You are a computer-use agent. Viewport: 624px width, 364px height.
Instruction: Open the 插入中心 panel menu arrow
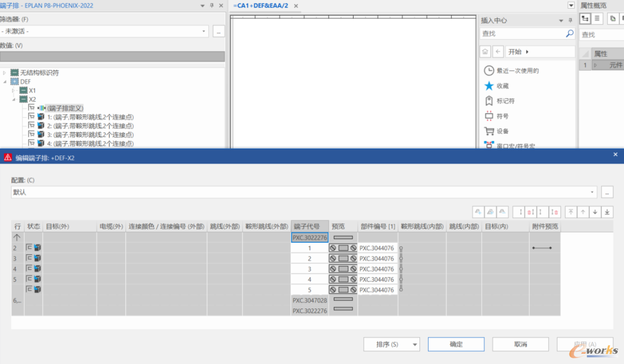561,20
